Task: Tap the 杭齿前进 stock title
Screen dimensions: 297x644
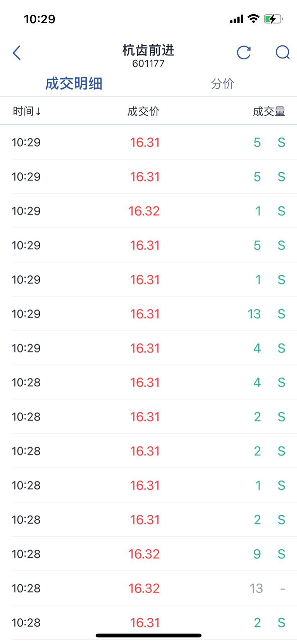Action: [x=148, y=50]
